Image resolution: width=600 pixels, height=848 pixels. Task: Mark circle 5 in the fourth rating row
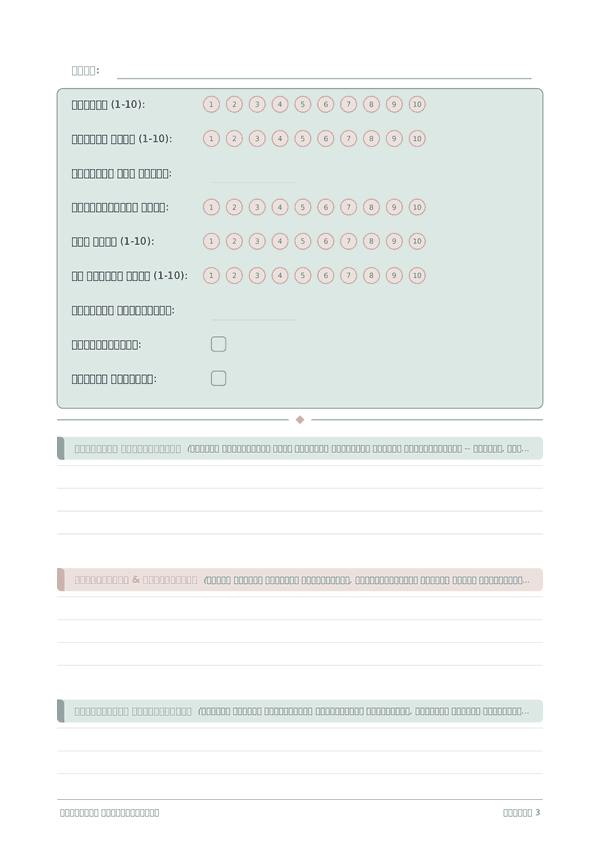[302, 241]
